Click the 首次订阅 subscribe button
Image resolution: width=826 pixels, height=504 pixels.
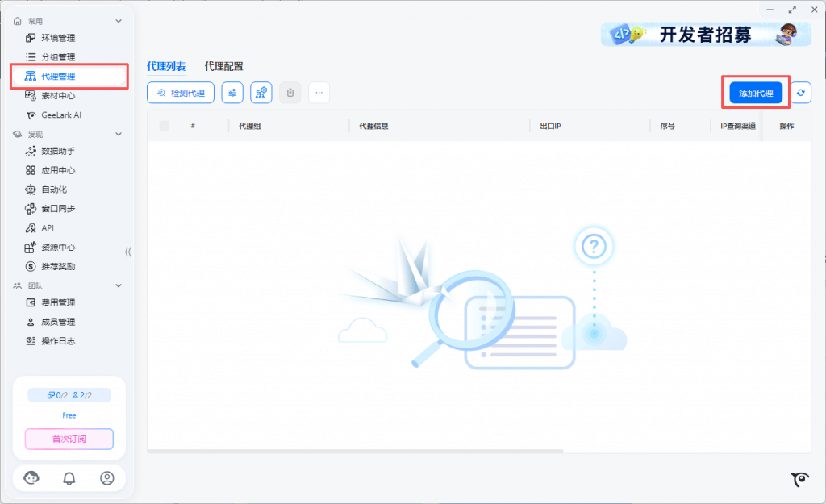69,439
